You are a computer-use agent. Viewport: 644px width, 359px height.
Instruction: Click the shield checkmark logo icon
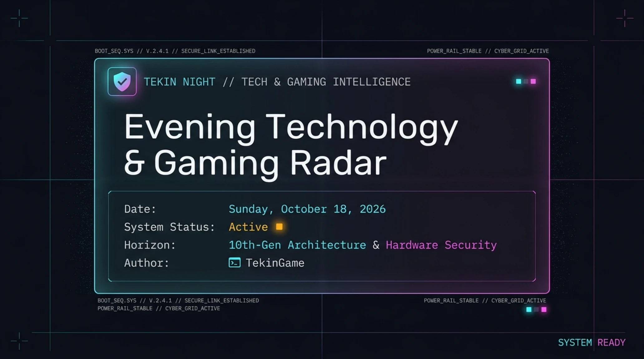point(122,81)
